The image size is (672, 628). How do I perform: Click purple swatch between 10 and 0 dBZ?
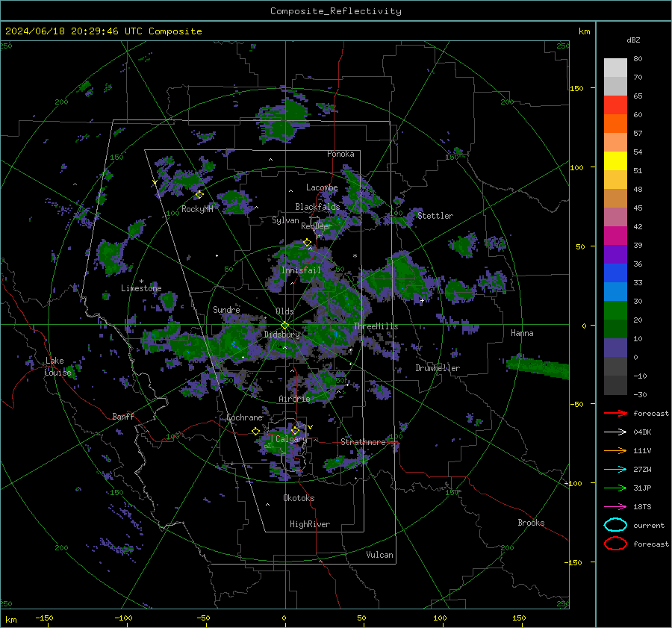(x=615, y=347)
